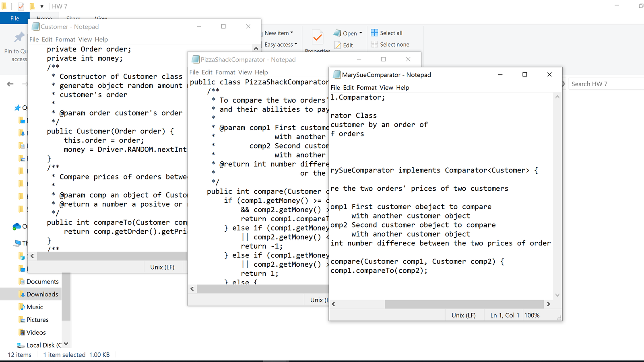The image size is (644, 362).
Task: Open Help menu in PizzaShackComparator Notepad
Action: tap(261, 72)
